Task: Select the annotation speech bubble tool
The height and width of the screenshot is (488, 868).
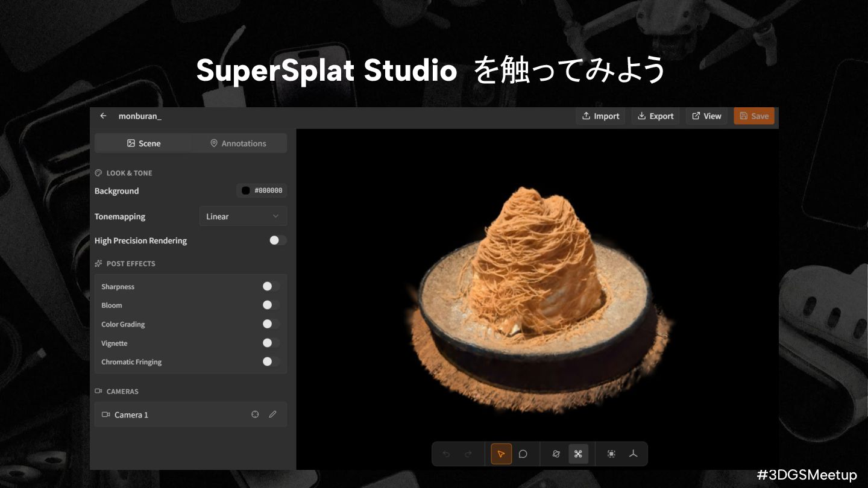Action: point(523,454)
